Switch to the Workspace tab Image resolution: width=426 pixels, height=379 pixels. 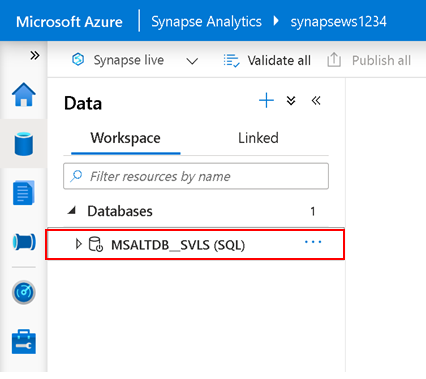pyautogui.click(x=126, y=138)
